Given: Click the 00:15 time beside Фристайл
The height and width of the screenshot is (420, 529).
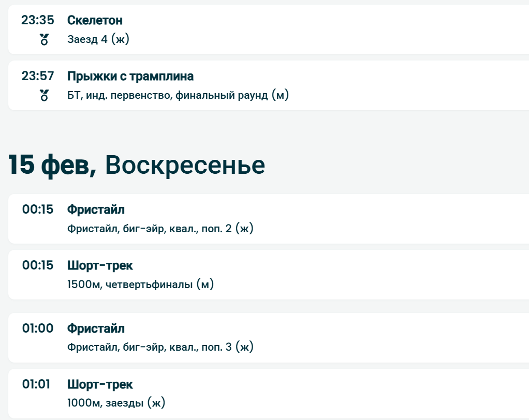Looking at the screenshot, I should pyautogui.click(x=37, y=210).
